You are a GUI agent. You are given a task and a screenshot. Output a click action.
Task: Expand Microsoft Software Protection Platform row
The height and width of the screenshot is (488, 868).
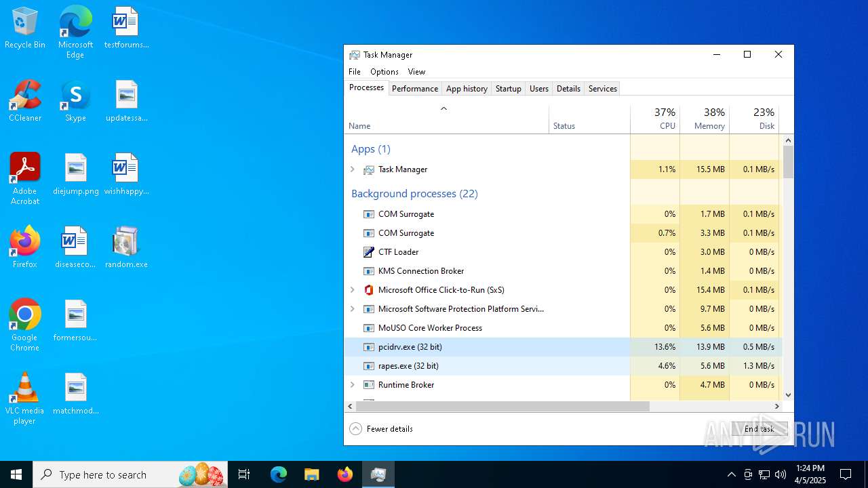353,309
